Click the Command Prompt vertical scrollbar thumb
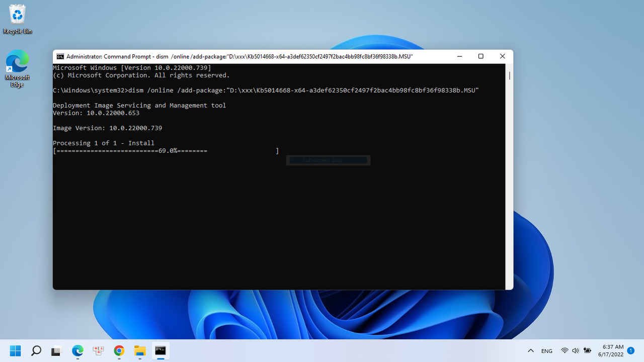Screen dimensions: 644x362 (509, 76)
